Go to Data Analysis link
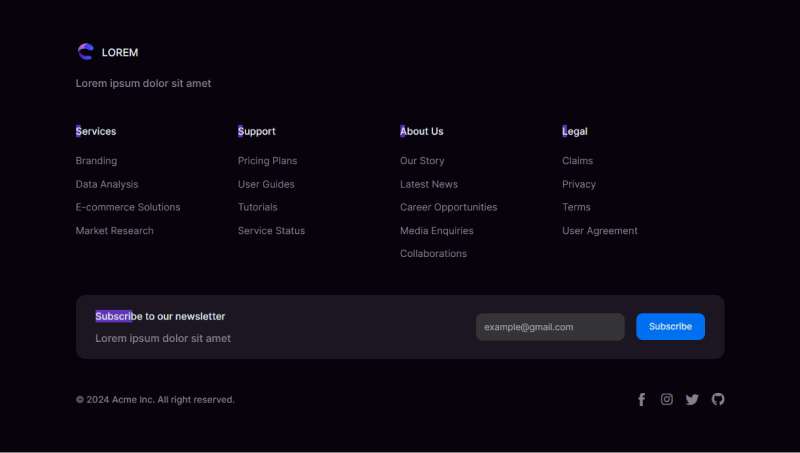Screen dimensions: 800x453 click(x=107, y=184)
